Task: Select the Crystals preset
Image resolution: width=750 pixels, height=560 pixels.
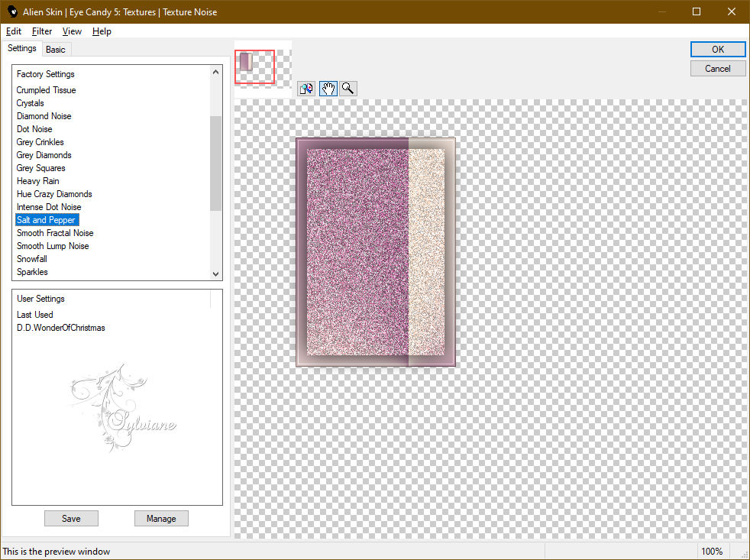Action: tap(30, 103)
